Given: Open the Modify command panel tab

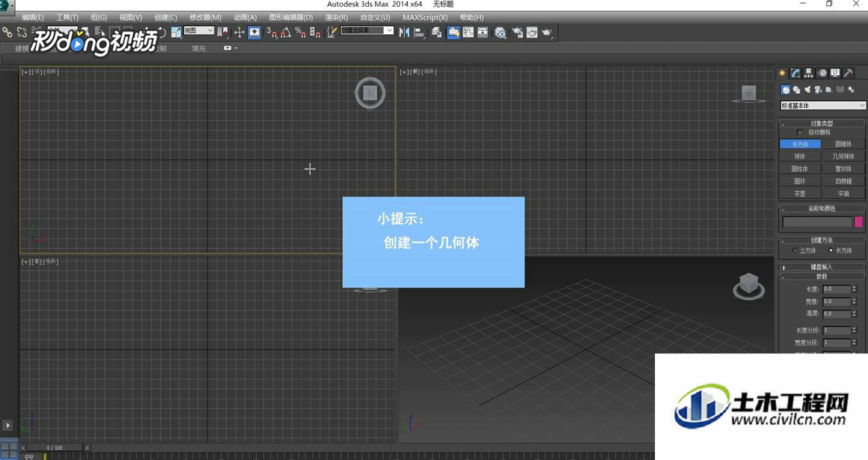Looking at the screenshot, I should 796,73.
